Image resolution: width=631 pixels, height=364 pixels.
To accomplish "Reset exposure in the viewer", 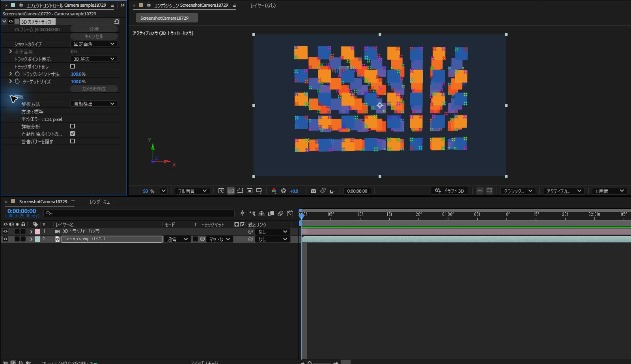I will click(x=284, y=191).
